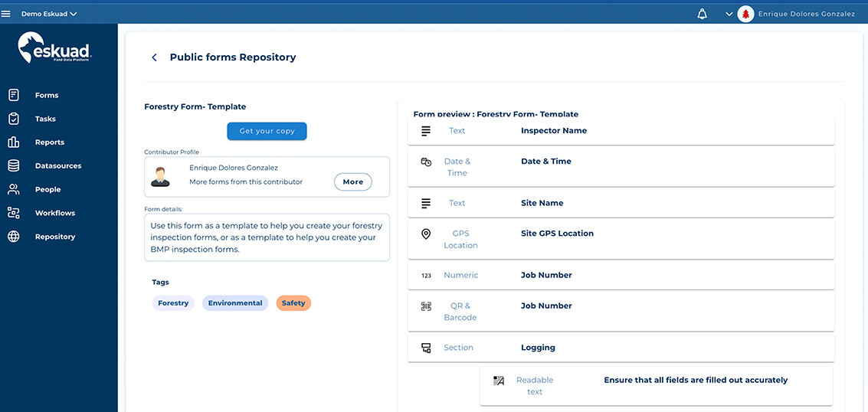Click the Repository globe icon
This screenshot has width=868, height=412.
tap(14, 237)
